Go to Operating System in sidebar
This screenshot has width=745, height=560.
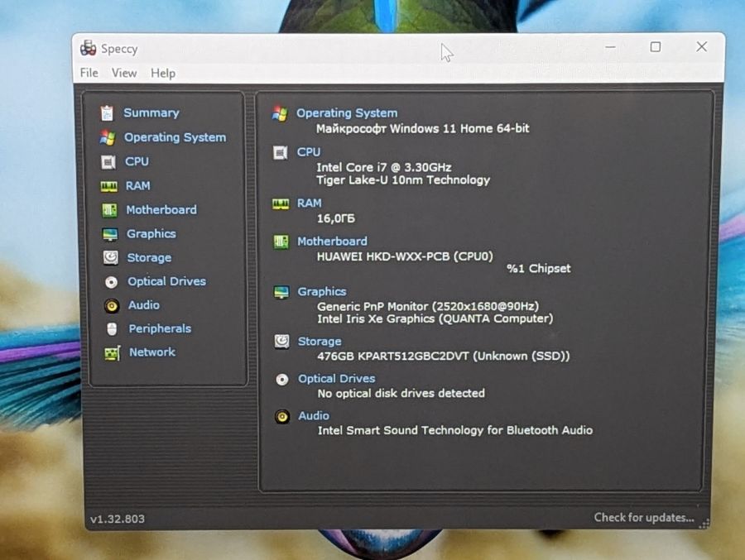[x=175, y=137]
